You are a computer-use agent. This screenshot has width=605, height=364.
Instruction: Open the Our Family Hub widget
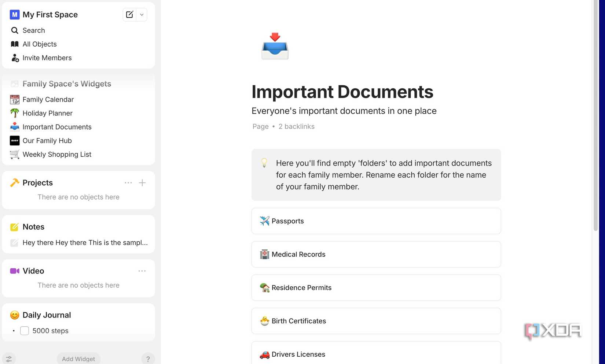click(47, 140)
